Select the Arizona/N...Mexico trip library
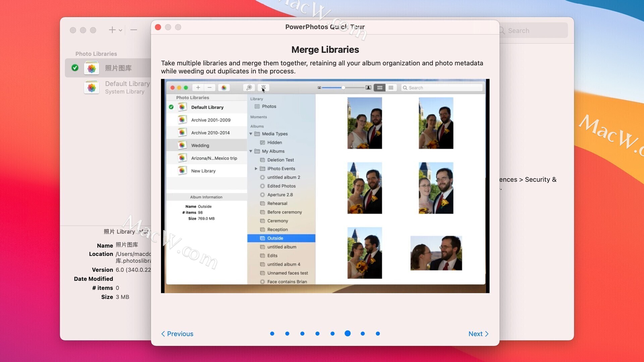This screenshot has height=362, width=644. point(207,158)
